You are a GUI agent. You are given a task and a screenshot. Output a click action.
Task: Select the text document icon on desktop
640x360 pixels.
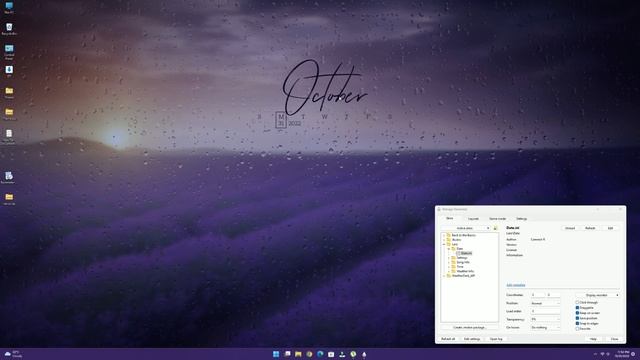tap(9, 136)
